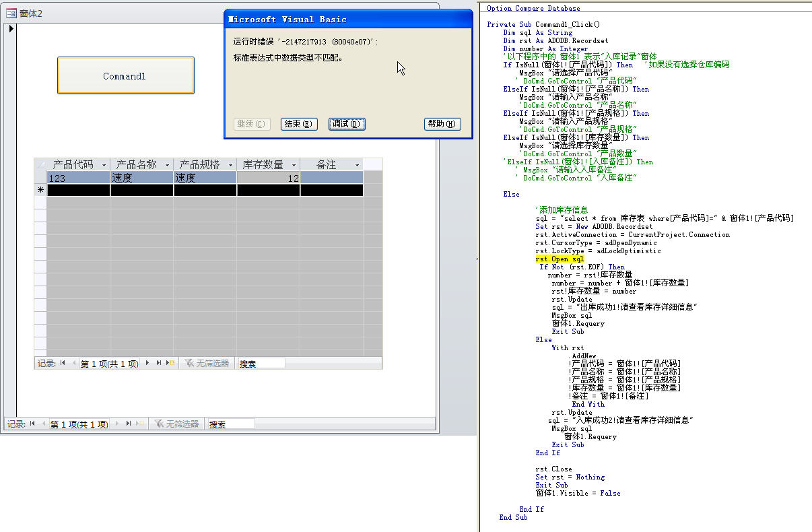Go to previous record in 窗体2 bottom navigator
The width and height of the screenshot is (812, 532).
[43, 424]
